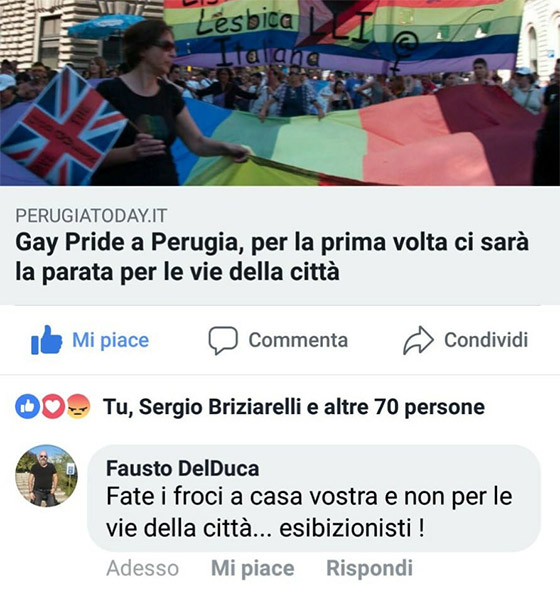Toggle the blue Mi piace label on the post

111,340
